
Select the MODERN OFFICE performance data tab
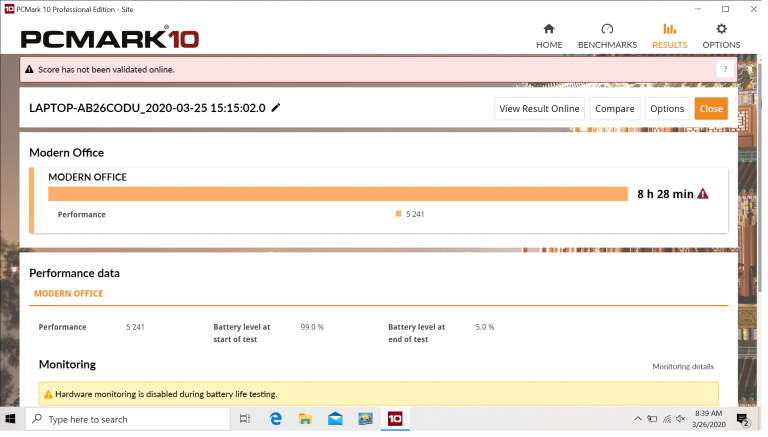[69, 293]
